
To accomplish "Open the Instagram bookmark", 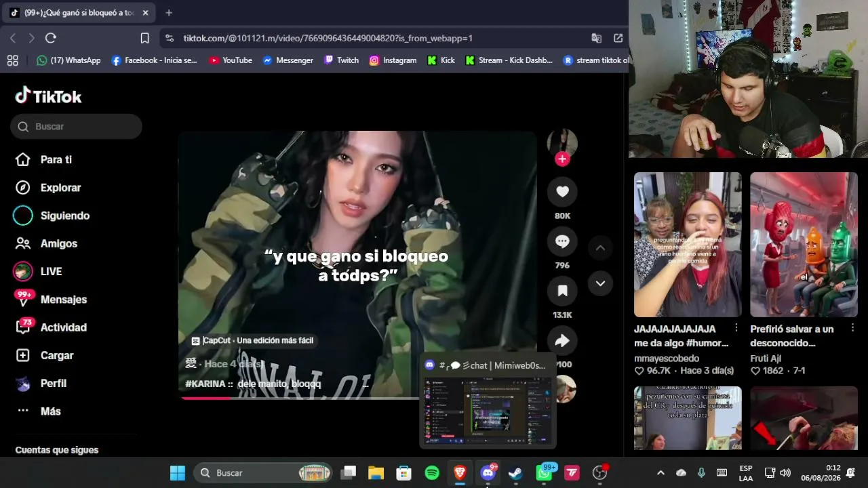I will [x=393, y=60].
